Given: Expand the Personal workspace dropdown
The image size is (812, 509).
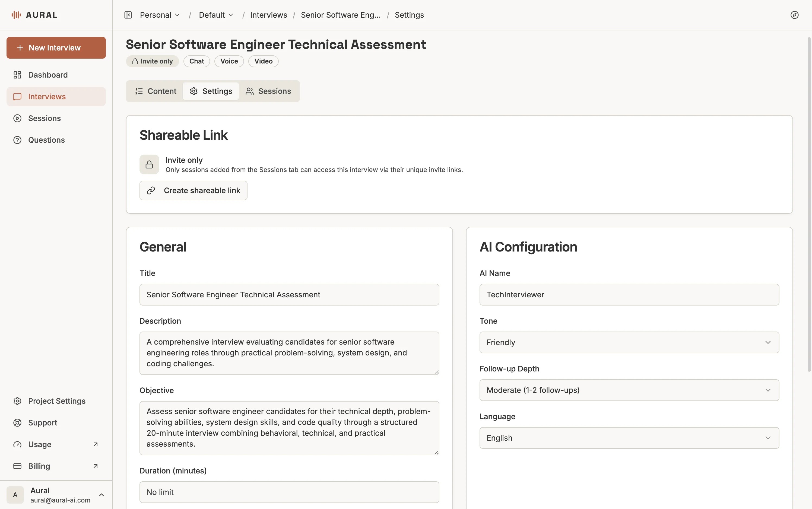Looking at the screenshot, I should pos(160,15).
